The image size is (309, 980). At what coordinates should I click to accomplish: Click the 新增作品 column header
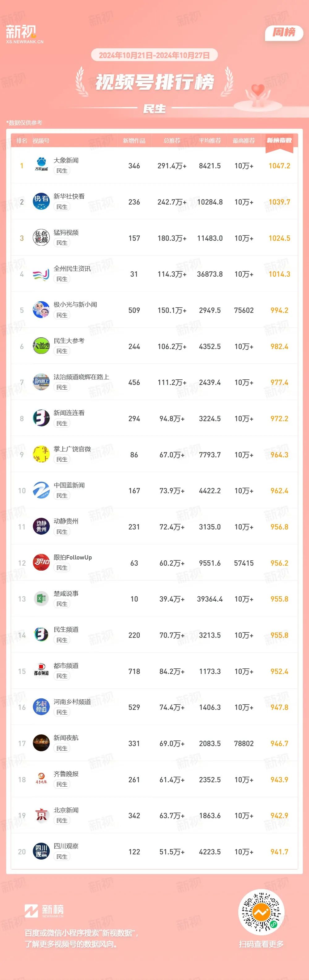134,141
